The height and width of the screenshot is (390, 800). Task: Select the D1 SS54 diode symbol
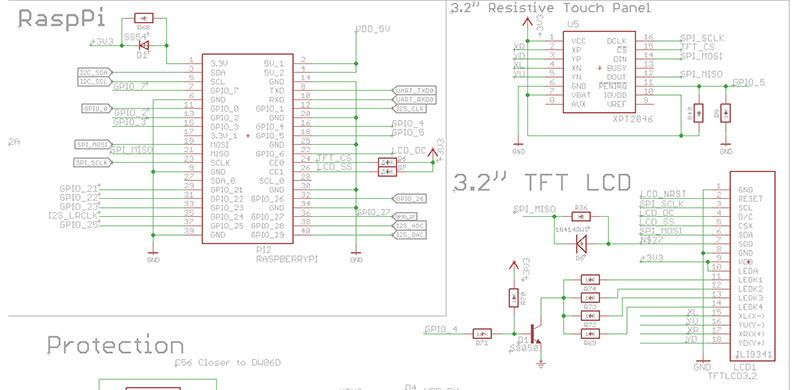pos(144,45)
